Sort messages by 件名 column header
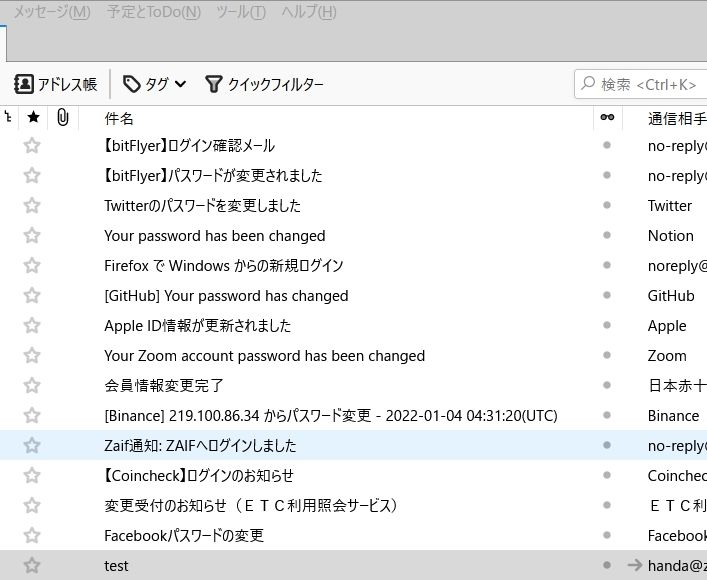 (119, 118)
